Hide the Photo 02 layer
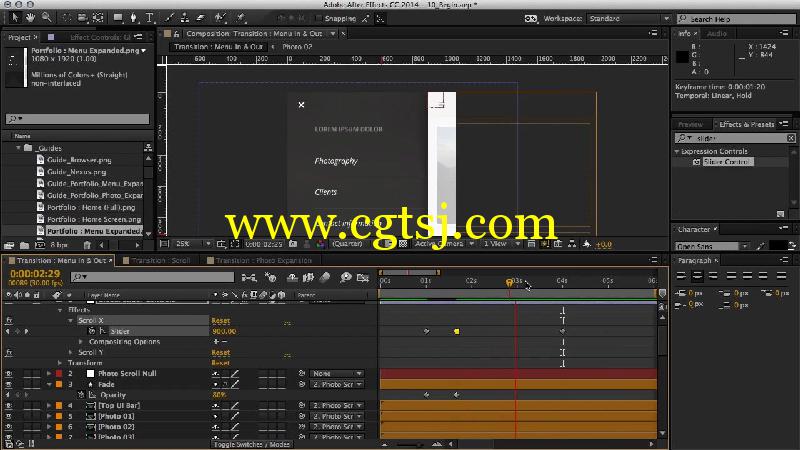 [9, 427]
